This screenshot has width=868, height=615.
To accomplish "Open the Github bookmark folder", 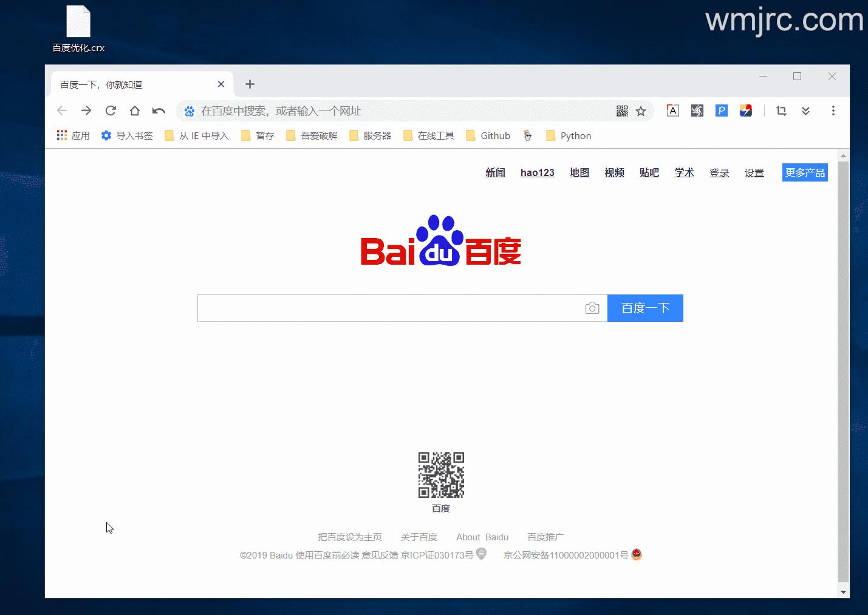I will [x=488, y=135].
